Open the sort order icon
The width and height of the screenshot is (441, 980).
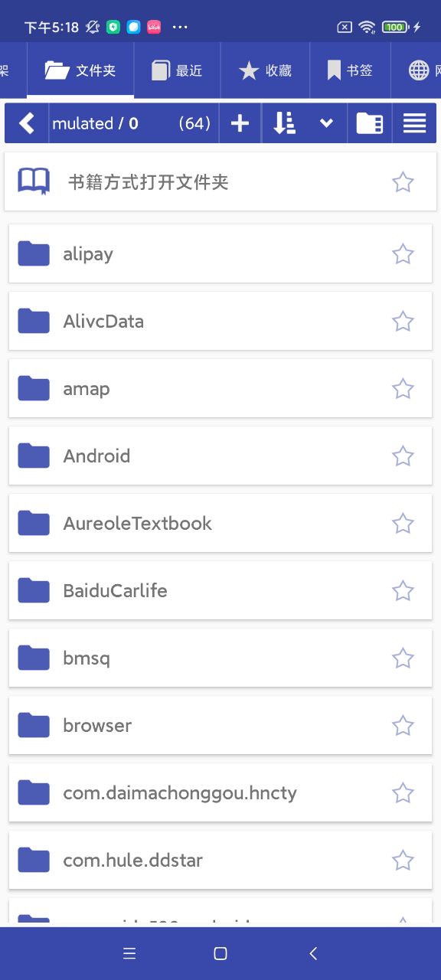point(284,123)
